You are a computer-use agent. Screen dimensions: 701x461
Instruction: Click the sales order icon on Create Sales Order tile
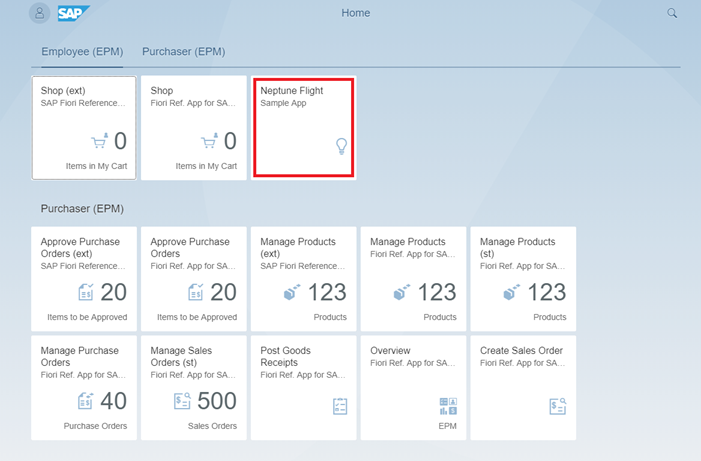click(558, 406)
